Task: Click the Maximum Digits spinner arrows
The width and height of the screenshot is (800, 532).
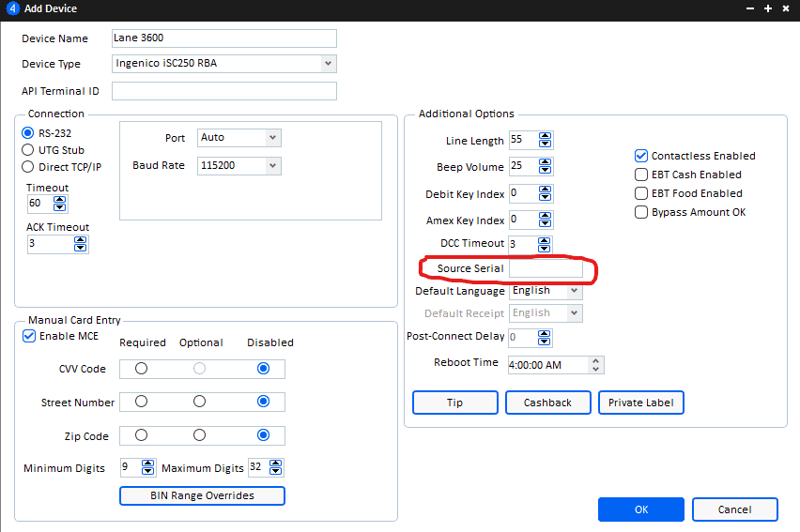Action: pos(275,467)
